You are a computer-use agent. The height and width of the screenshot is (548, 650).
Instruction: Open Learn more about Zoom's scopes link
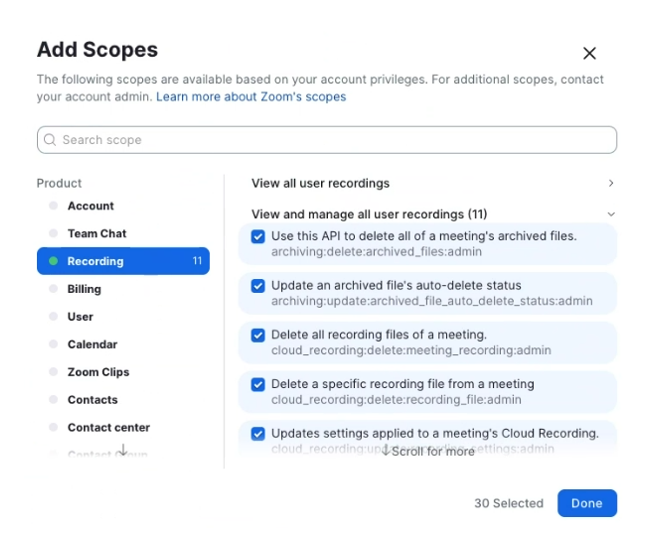click(251, 97)
